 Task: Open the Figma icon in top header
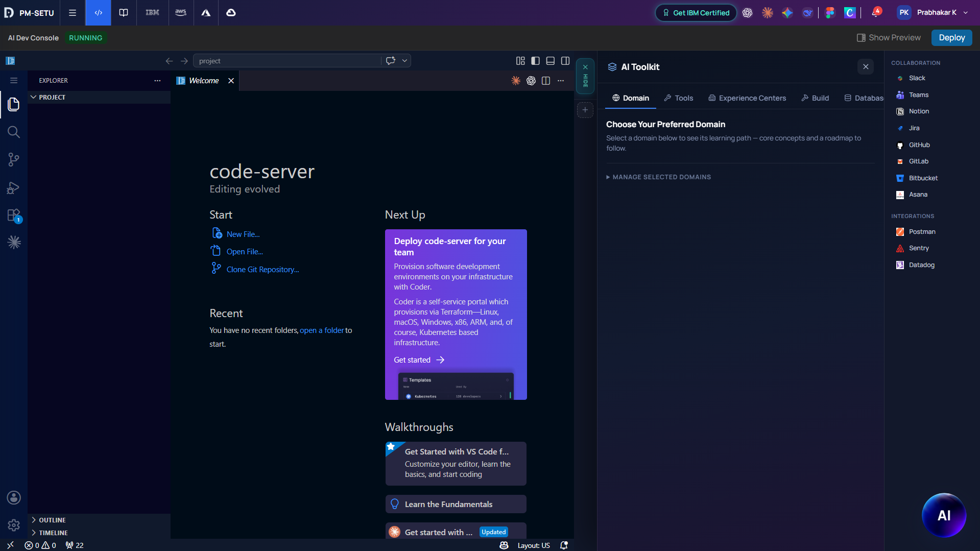point(830,13)
